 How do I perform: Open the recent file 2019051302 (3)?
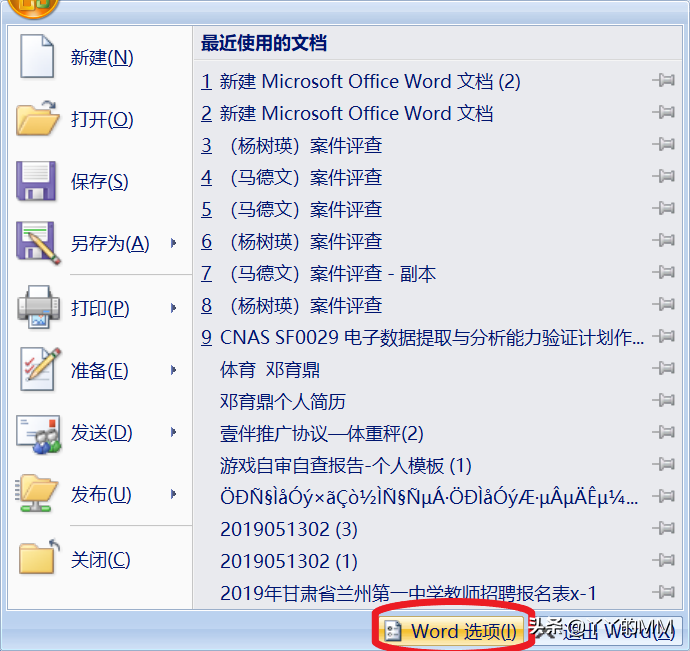(x=289, y=530)
